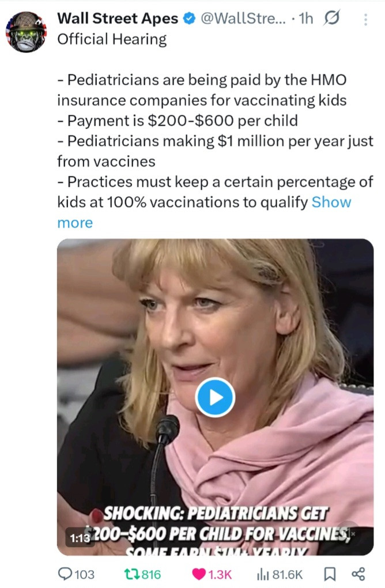Open the Wall Street Apes profile avatar

pos(27,32)
